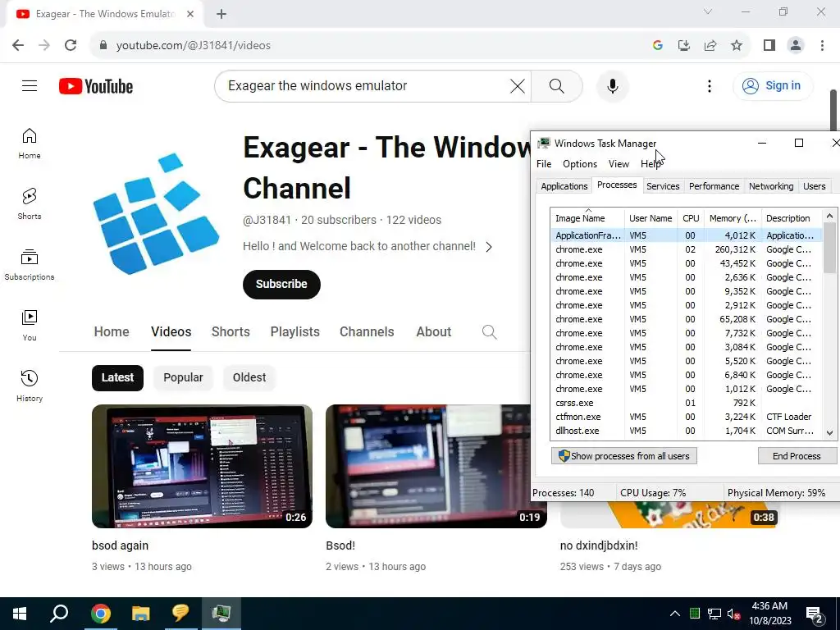Switch to Applications tab in Task Manager
Image resolution: width=840 pixels, height=630 pixels.
[564, 186]
